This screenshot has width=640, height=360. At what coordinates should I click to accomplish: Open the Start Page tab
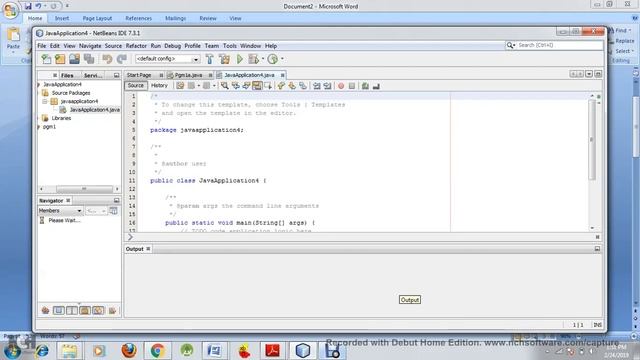coord(139,75)
